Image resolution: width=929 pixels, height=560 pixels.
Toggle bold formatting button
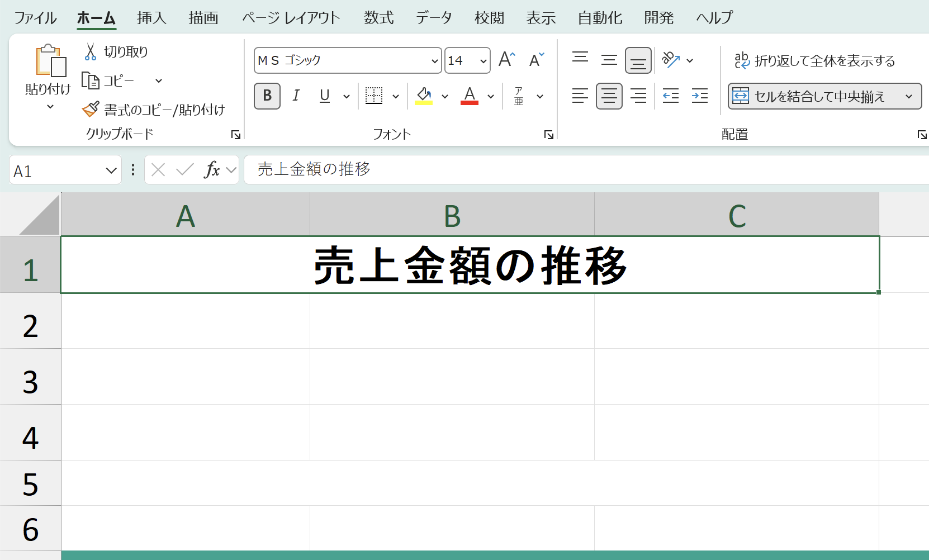click(x=267, y=96)
